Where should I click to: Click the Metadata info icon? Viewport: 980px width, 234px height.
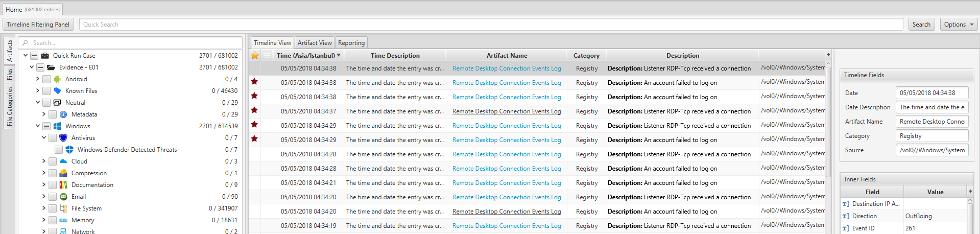coord(63,114)
